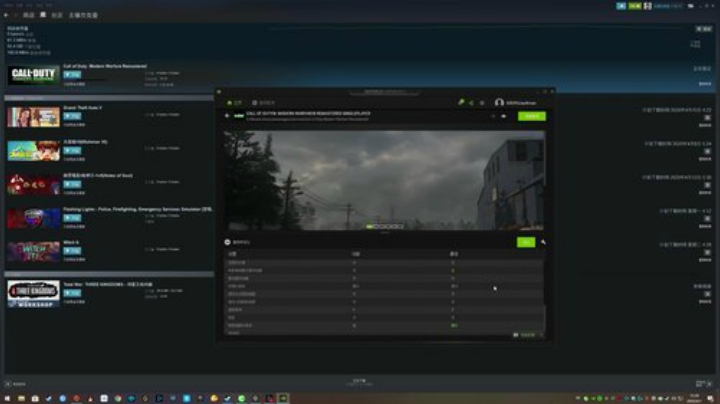Open the GeForce Experience Home tab
This screenshot has width=720, height=404.
pos(234,103)
